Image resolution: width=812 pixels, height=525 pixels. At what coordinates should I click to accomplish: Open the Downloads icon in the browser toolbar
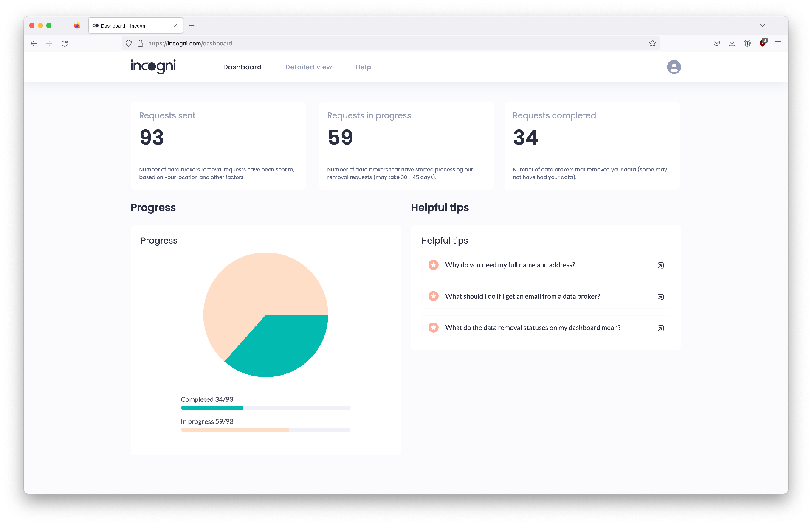pos(732,43)
